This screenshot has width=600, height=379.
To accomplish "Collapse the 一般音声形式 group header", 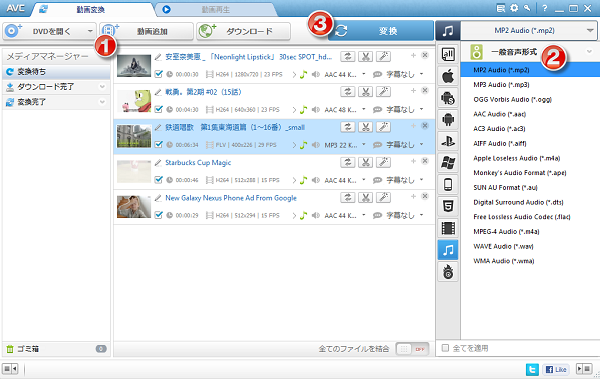I will click(x=589, y=52).
